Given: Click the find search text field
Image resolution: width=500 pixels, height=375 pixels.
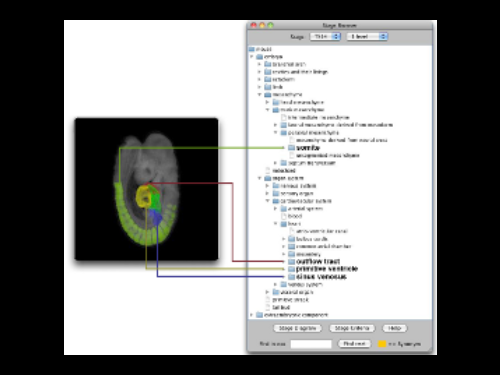Looking at the screenshot, I should [311, 344].
